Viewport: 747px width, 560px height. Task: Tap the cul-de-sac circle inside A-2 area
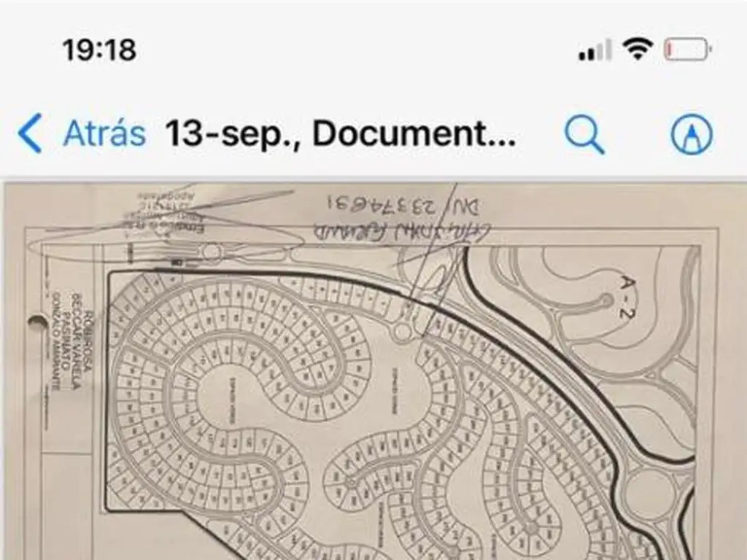(x=605, y=301)
